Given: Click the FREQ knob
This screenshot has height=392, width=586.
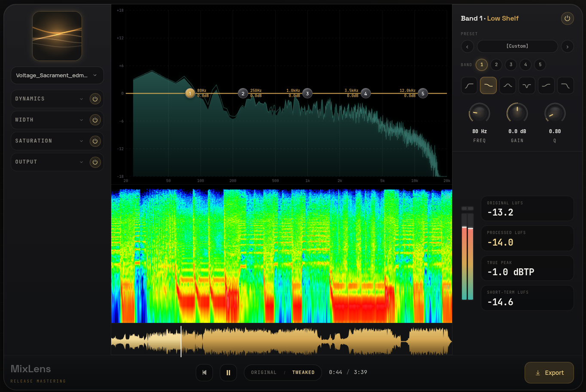Looking at the screenshot, I should click(x=480, y=113).
